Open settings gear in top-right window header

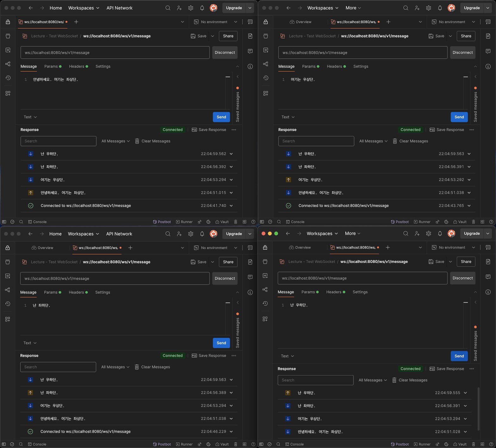pyautogui.click(x=429, y=8)
